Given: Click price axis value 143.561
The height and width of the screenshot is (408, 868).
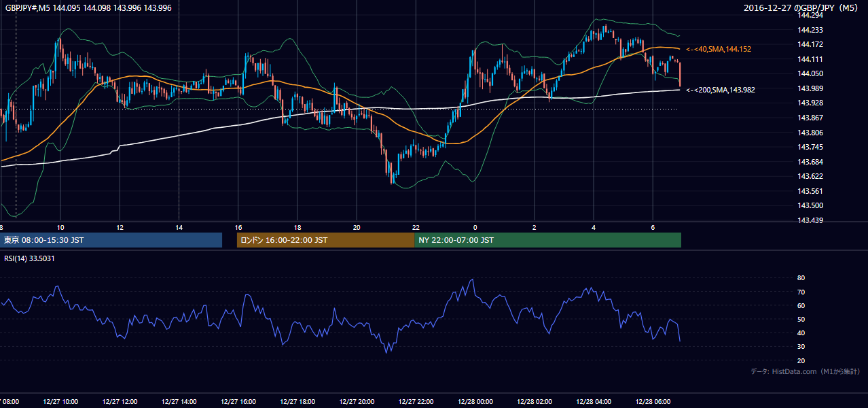Looking at the screenshot, I should [x=810, y=191].
